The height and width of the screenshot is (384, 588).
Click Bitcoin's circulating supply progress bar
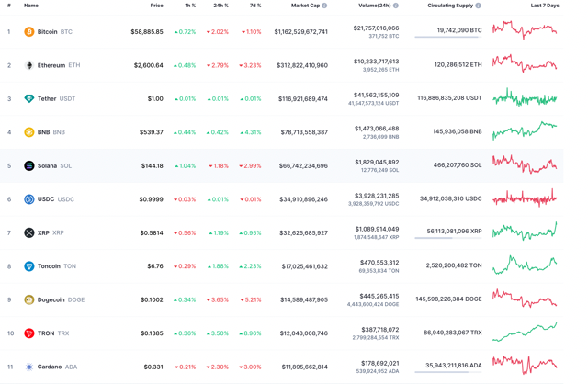447,38
